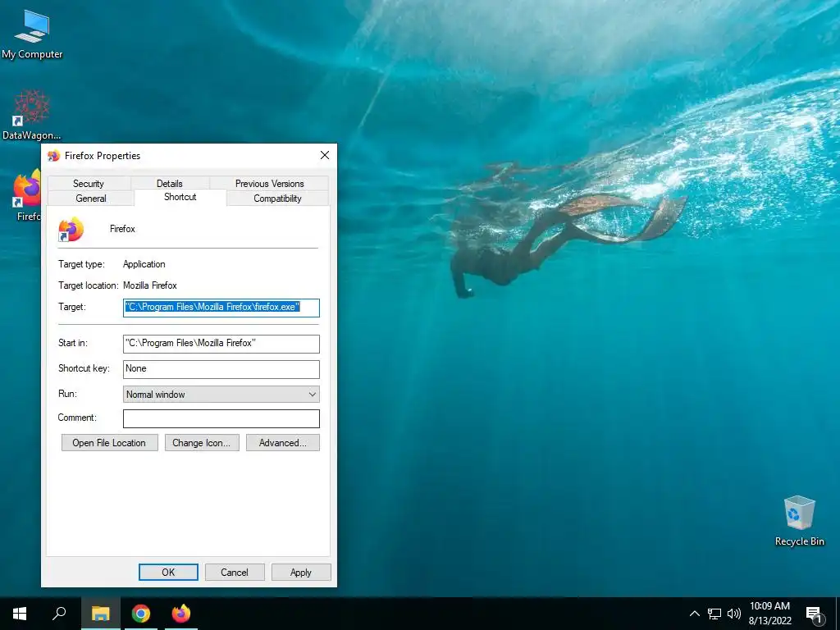The width and height of the screenshot is (840, 630).
Task: Confirm with the OK button
Action: coord(168,572)
